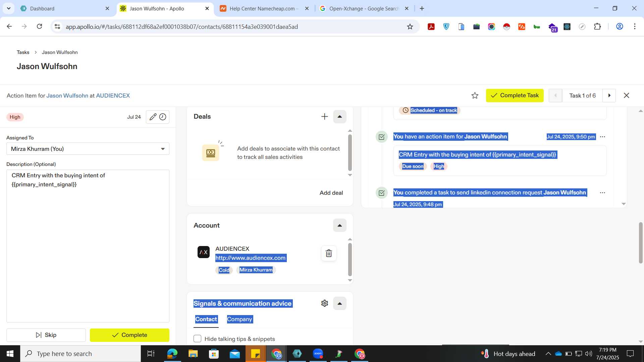The height and width of the screenshot is (362, 644).
Task: Click the main page vertical scrollbar thumb
Action: (x=641, y=242)
